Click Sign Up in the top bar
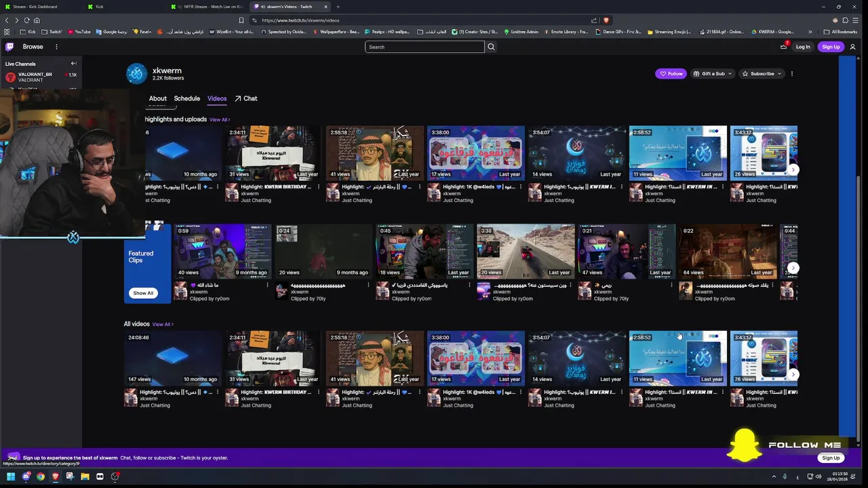This screenshot has width=868, height=488. coord(831,47)
